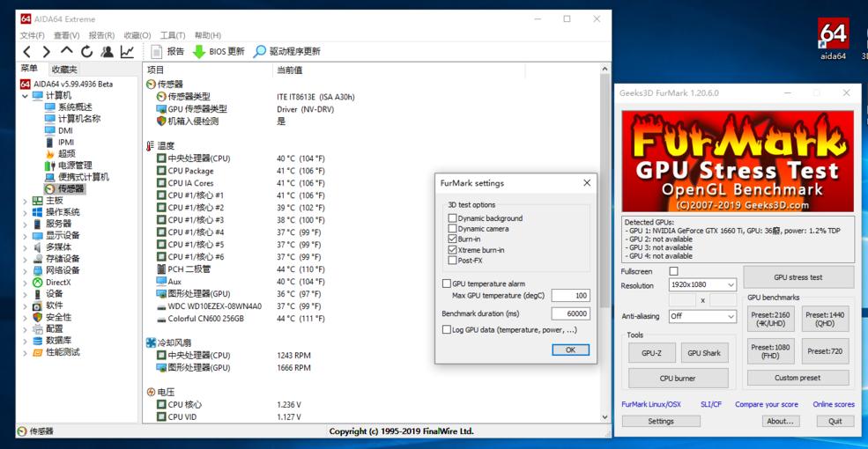Switch to the 收藏夹 tab
The width and height of the screenshot is (868, 449).
[x=64, y=70]
